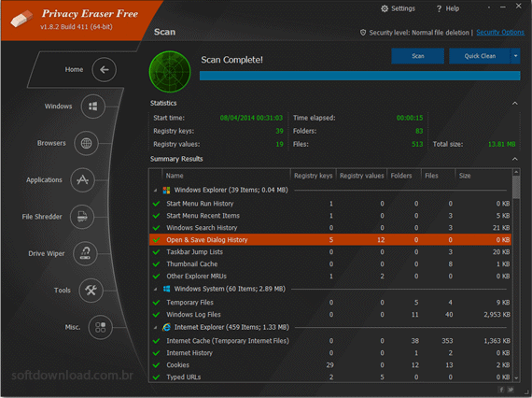
Task: Click the Windows Explorer group icon
Action: 166,191
